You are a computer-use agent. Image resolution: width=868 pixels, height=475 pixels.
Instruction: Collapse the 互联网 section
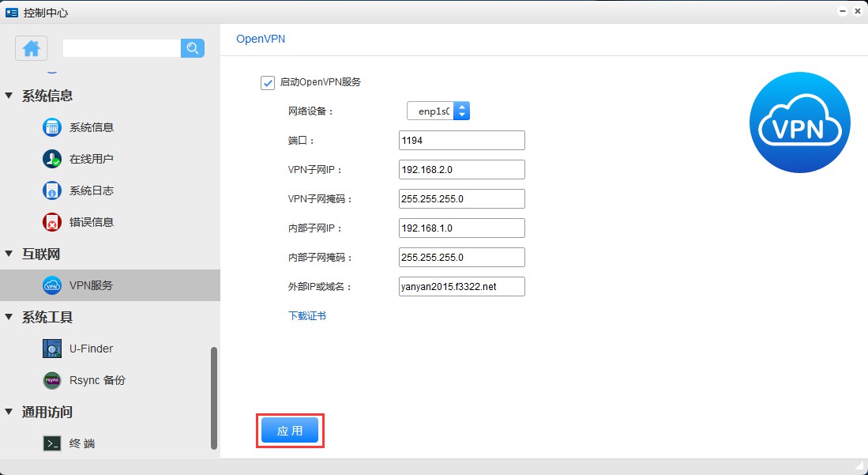tap(9, 254)
